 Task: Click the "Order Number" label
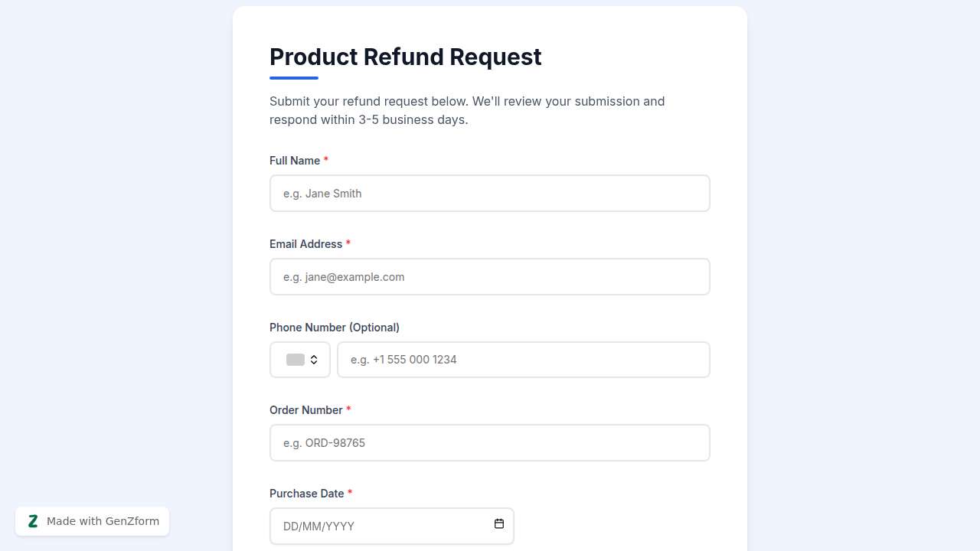(x=305, y=410)
